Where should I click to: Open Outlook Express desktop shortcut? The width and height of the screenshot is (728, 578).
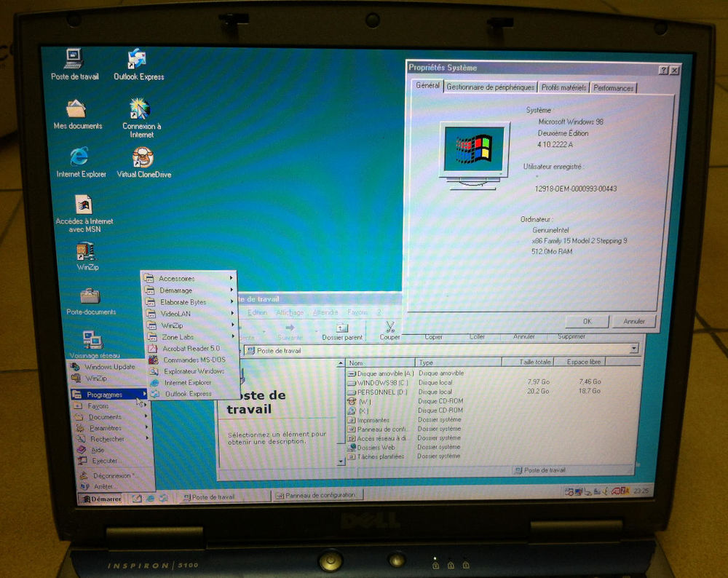(x=138, y=65)
